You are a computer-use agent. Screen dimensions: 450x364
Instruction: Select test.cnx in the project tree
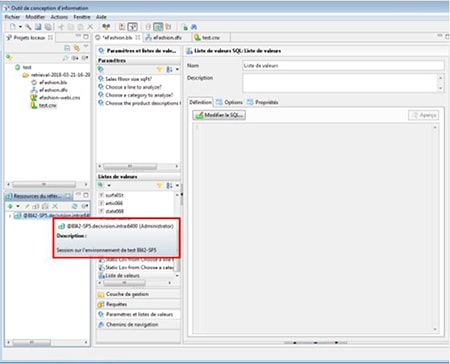click(x=44, y=105)
